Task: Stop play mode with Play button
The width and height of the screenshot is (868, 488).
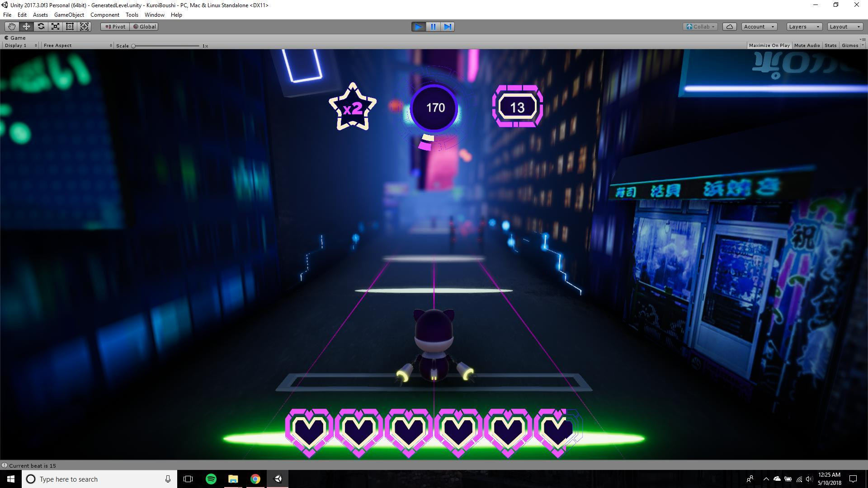Action: click(419, 27)
